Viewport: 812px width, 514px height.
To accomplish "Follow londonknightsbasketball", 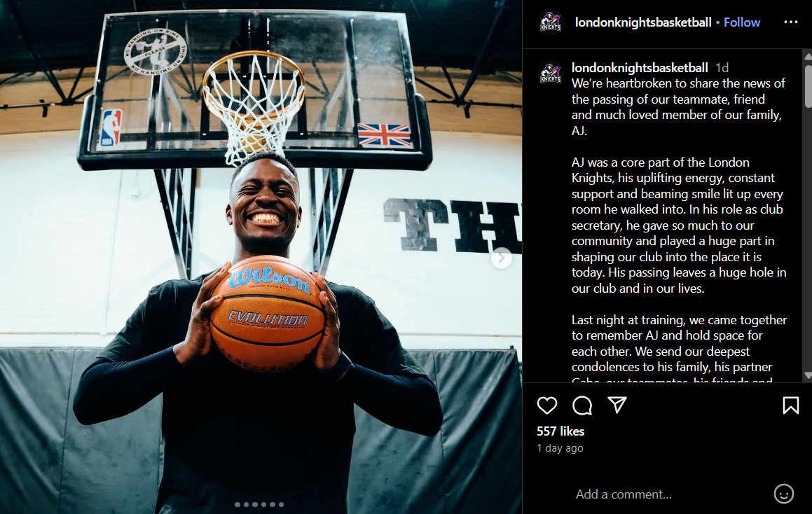I will (741, 22).
